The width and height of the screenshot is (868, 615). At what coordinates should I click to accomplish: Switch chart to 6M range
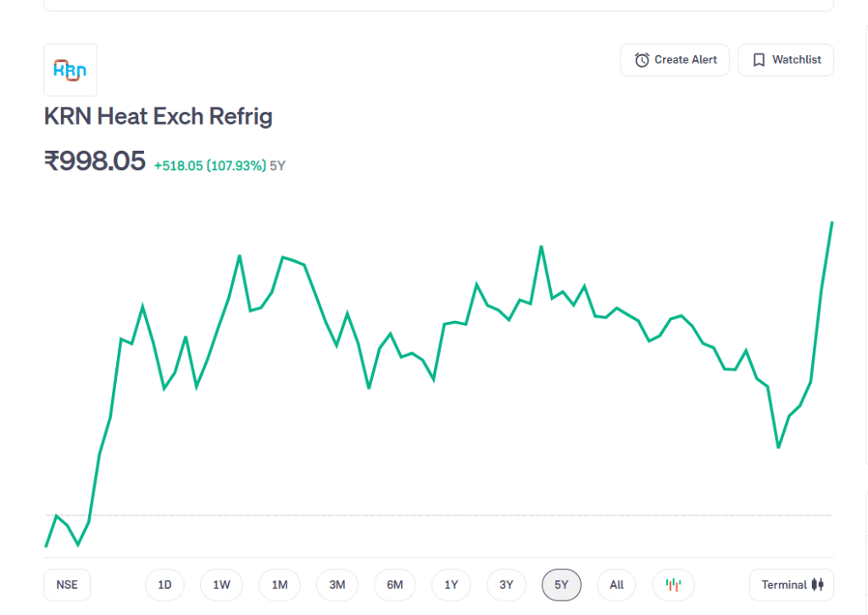click(394, 585)
